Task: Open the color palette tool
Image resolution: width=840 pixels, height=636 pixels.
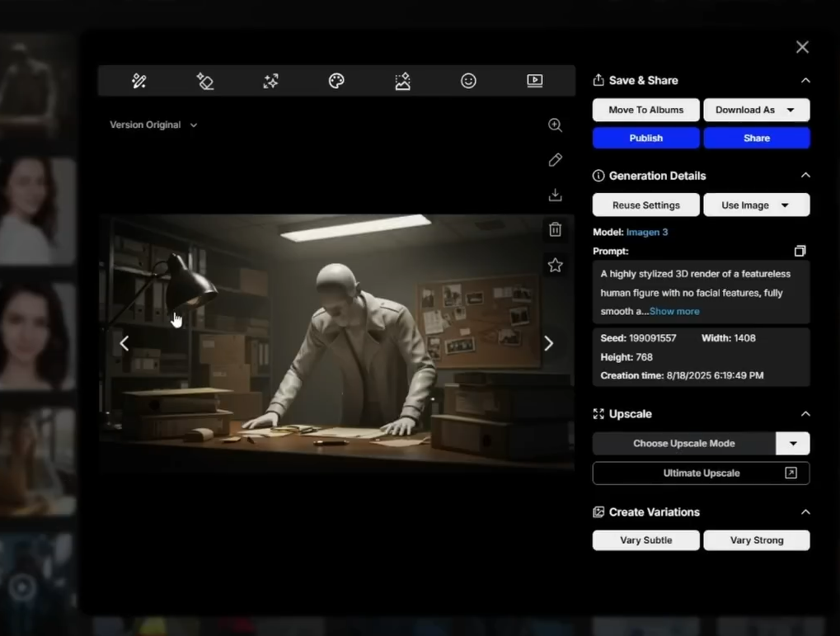Action: coord(336,81)
